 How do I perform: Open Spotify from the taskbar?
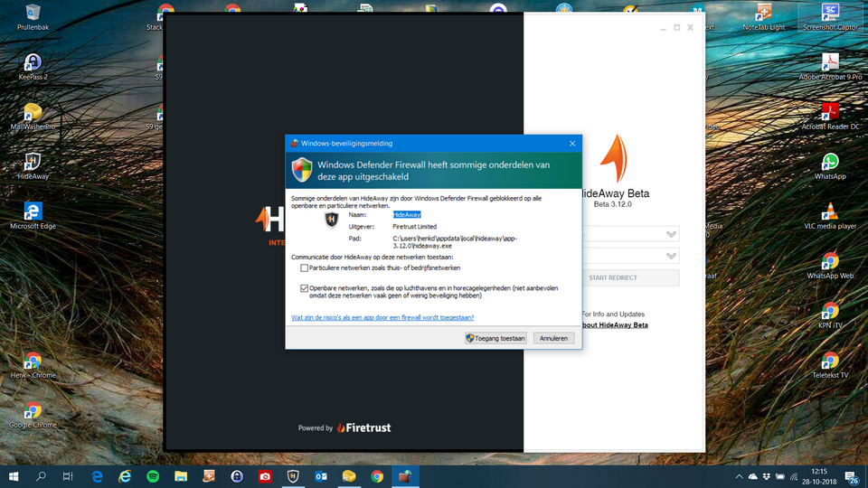point(153,476)
